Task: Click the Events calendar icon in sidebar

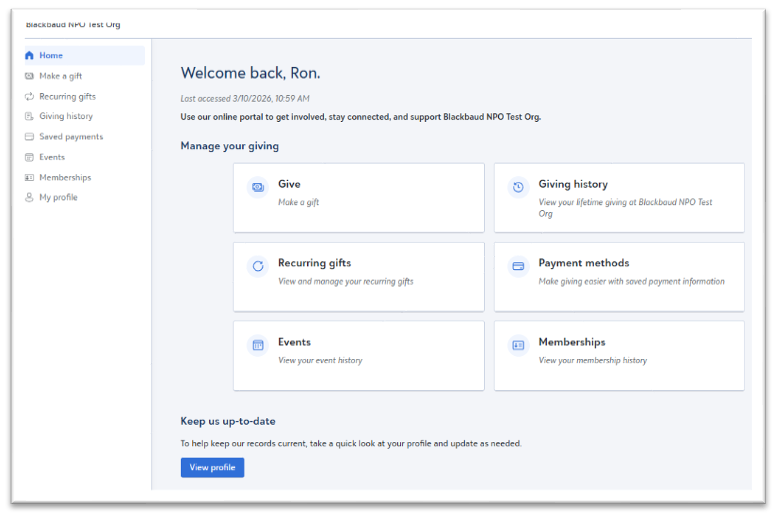Action: tap(29, 157)
